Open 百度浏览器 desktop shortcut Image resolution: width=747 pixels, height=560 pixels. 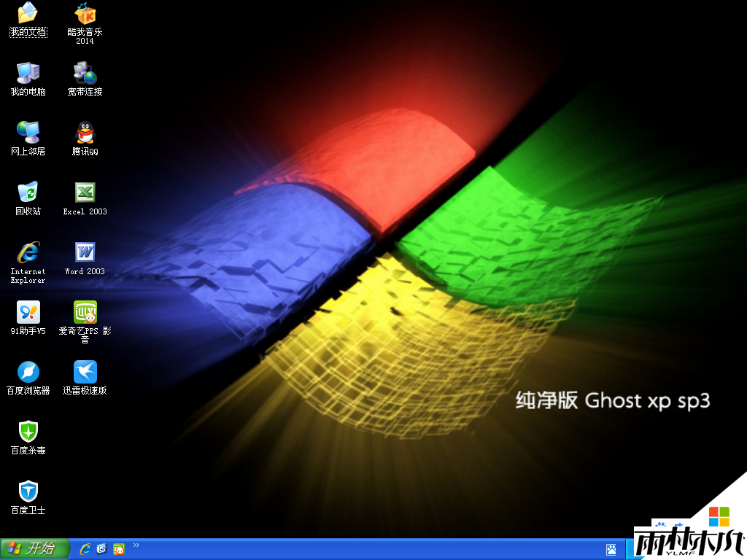click(x=28, y=372)
